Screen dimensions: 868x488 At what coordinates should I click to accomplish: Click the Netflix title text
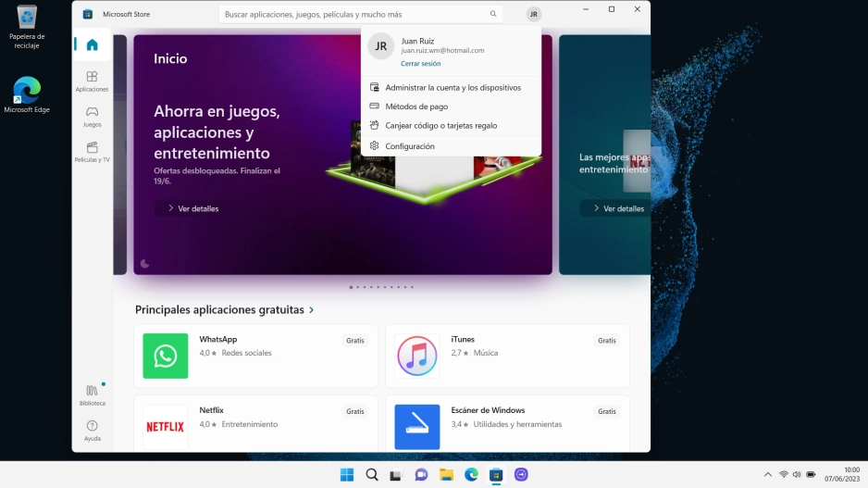[x=212, y=410]
